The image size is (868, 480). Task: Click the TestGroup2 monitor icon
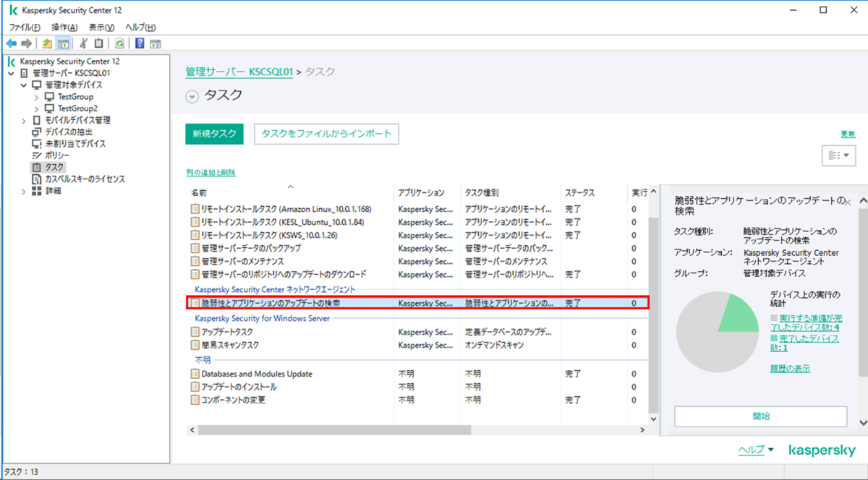pyautogui.click(x=49, y=108)
